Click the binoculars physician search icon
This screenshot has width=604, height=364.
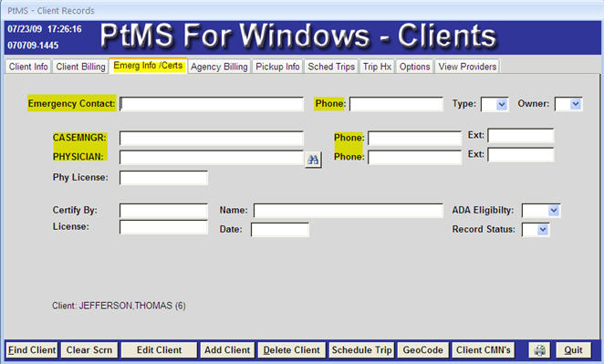(x=313, y=159)
